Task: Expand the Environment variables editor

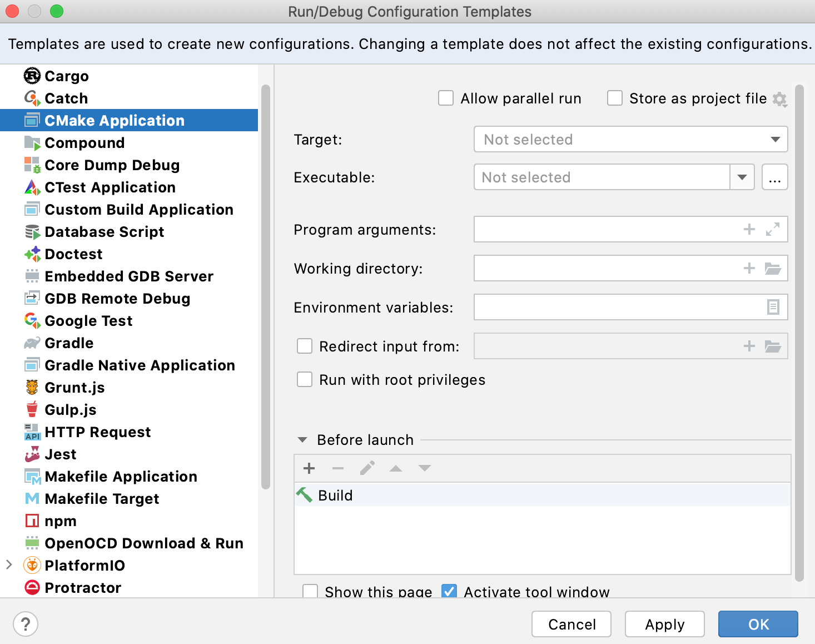Action: point(773,307)
